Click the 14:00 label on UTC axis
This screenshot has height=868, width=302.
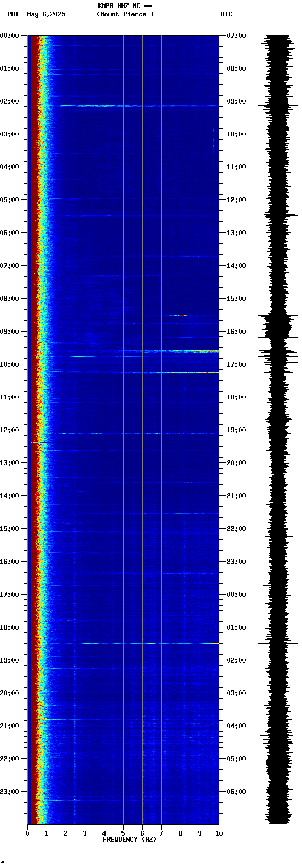(x=236, y=266)
